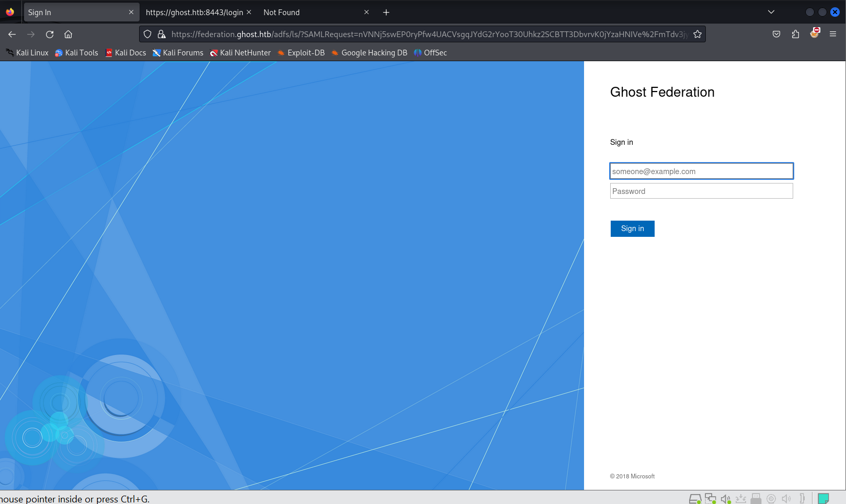Open the Exploit-DB bookmark
Screen dimensions: 846x504
301,53
